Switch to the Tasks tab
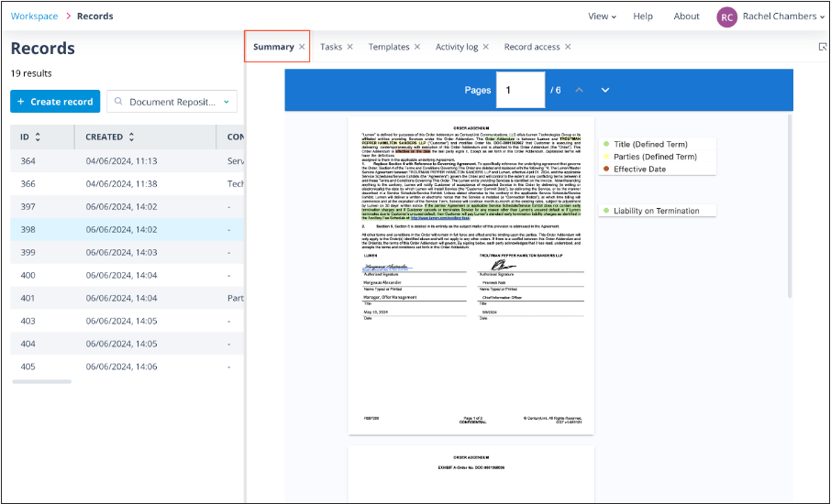 pyautogui.click(x=331, y=47)
